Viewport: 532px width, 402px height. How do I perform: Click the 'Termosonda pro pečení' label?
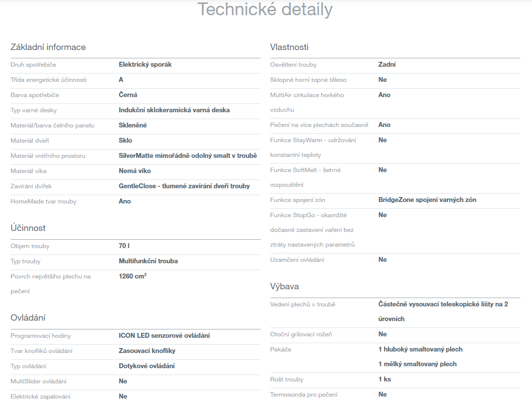pyautogui.click(x=304, y=395)
